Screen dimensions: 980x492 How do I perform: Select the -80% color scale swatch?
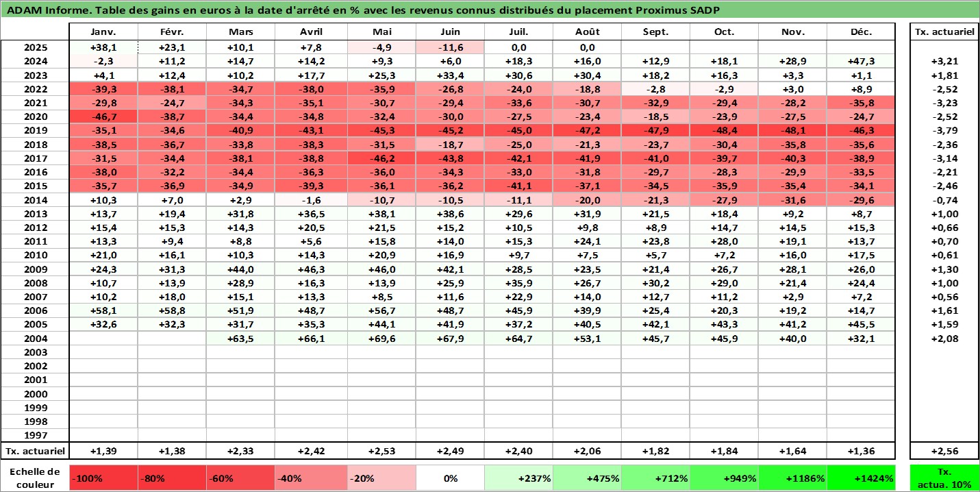click(x=173, y=478)
